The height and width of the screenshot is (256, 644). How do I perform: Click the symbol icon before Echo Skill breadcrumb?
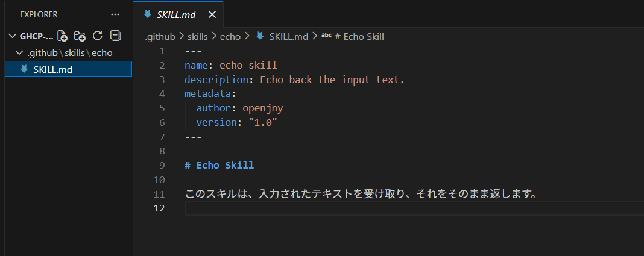(326, 36)
